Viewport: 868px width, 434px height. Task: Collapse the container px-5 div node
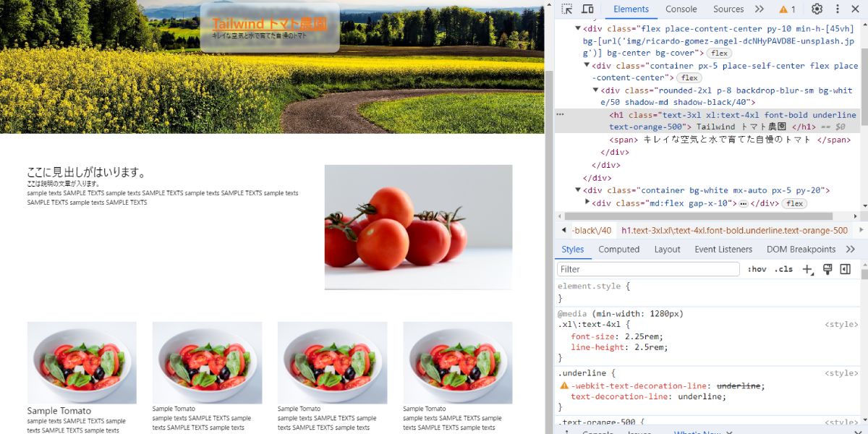point(587,66)
